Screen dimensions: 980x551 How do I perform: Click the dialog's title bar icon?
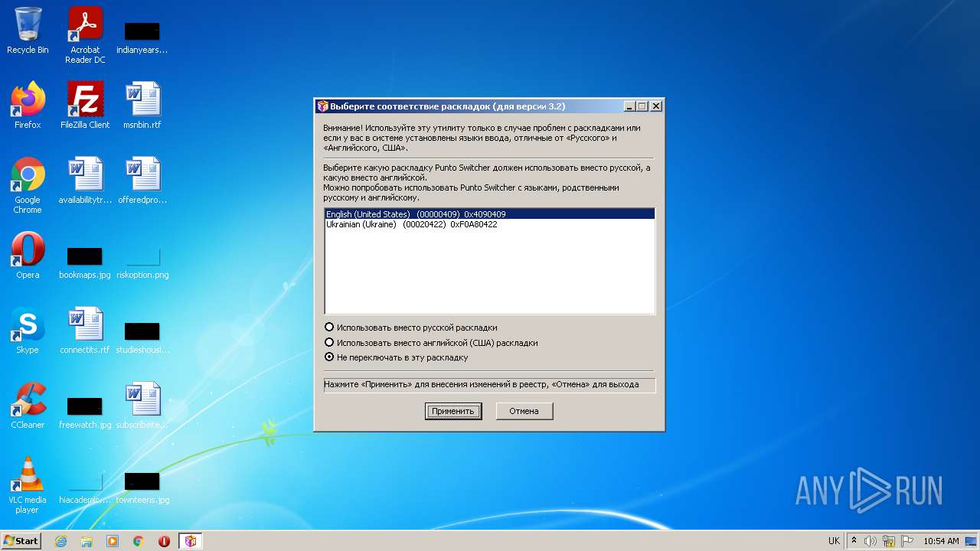coord(323,106)
